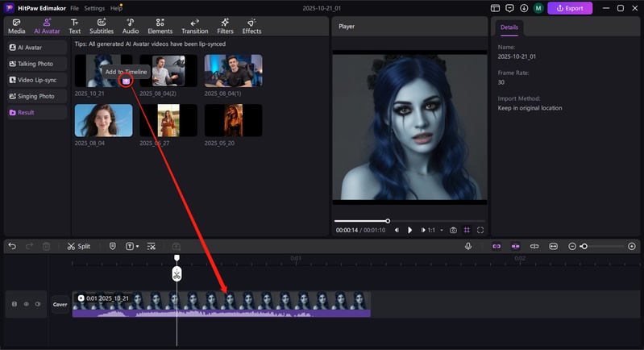
Task: Click the timeline zoom slider
Action: tap(584, 246)
